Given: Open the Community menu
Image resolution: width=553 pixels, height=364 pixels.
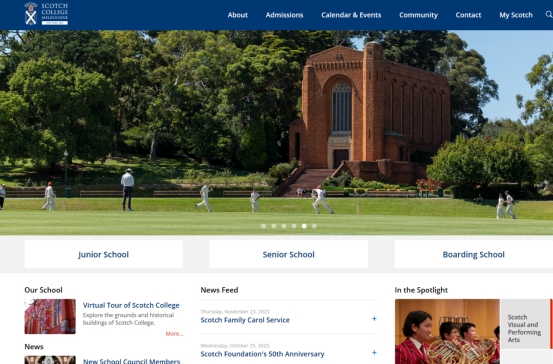Looking at the screenshot, I should (418, 15).
